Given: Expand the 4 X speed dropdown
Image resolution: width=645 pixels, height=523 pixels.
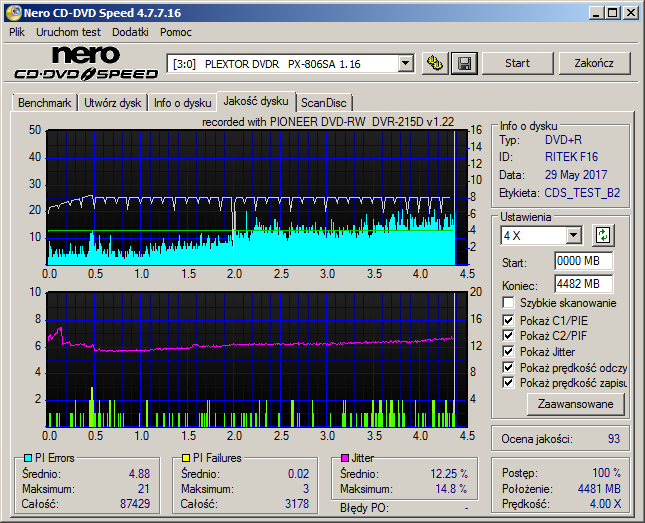Looking at the screenshot, I should click(573, 236).
